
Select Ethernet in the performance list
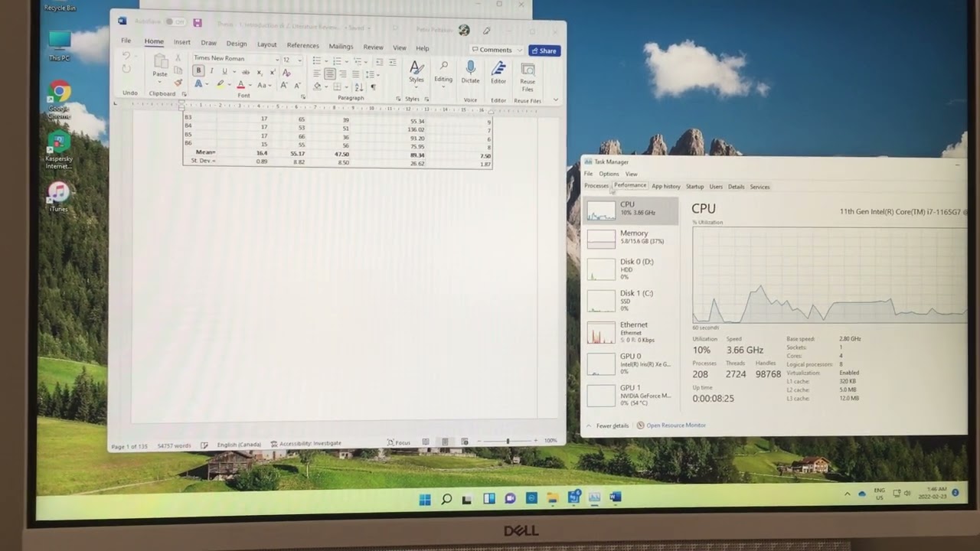pyautogui.click(x=632, y=332)
